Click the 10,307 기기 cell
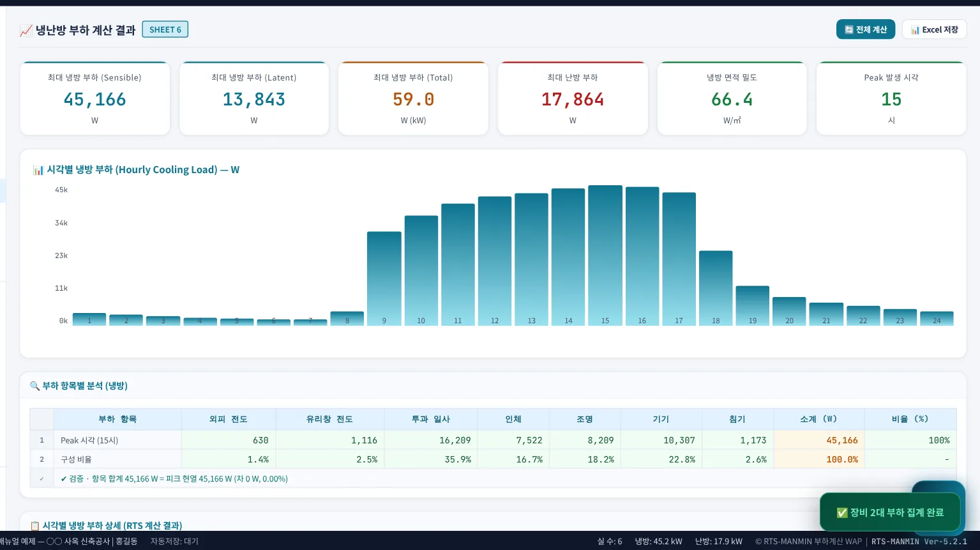The height and width of the screenshot is (550, 980). point(661,440)
